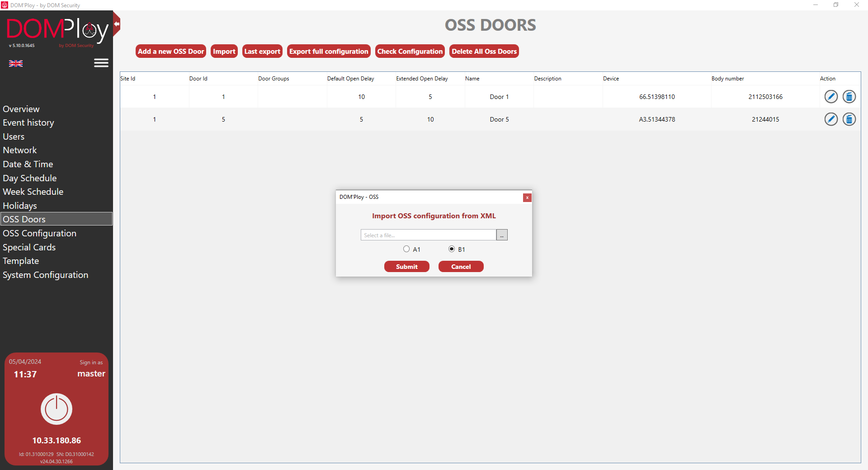Open Event history page
This screenshot has height=470, width=868.
[28, 122]
